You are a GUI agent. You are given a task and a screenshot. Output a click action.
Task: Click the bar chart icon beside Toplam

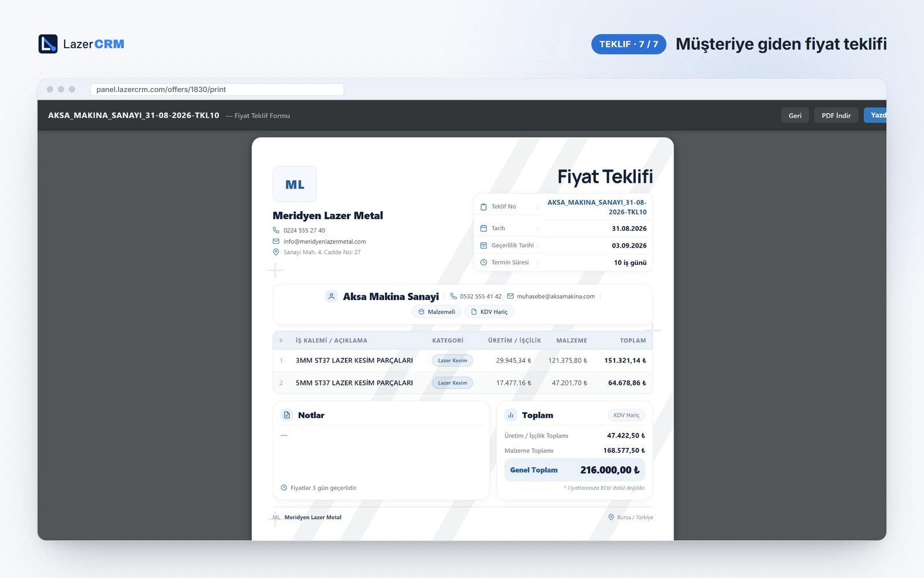tap(511, 415)
